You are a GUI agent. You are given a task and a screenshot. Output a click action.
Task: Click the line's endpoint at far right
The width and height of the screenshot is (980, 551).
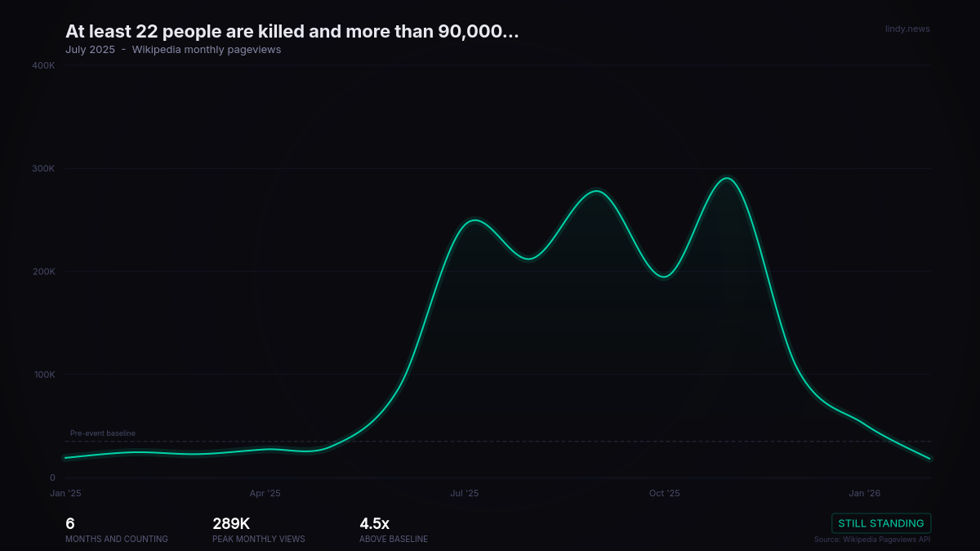(929, 459)
